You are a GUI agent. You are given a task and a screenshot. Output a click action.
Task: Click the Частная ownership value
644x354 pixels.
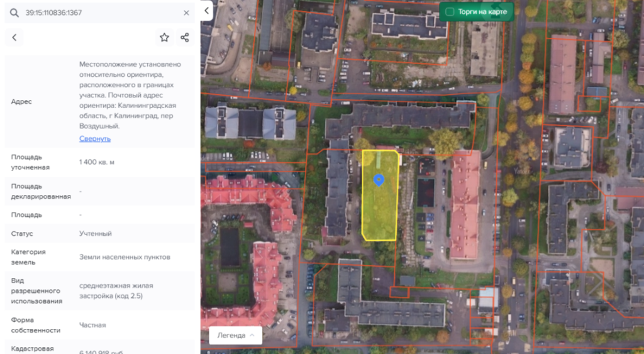(92, 325)
